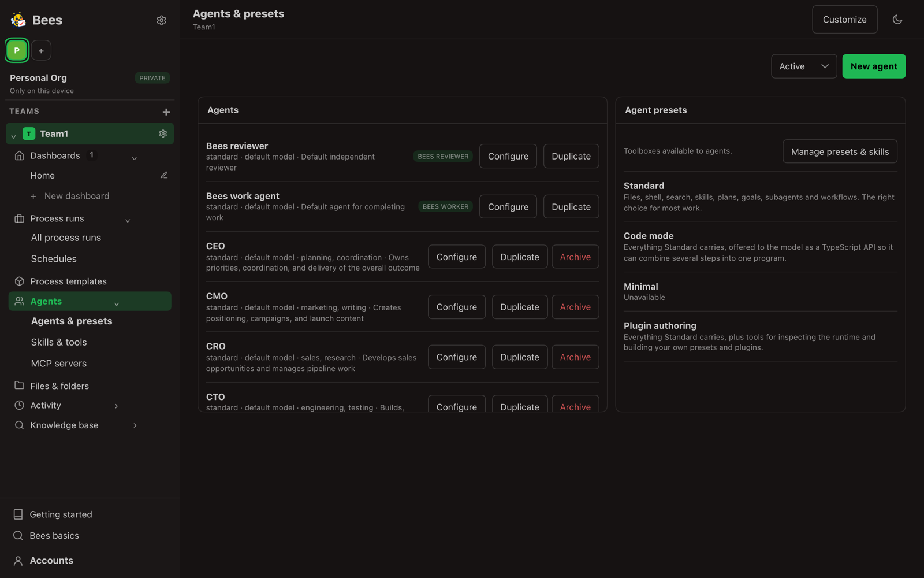
Task: Click the Accounts person icon
Action: pos(18,561)
